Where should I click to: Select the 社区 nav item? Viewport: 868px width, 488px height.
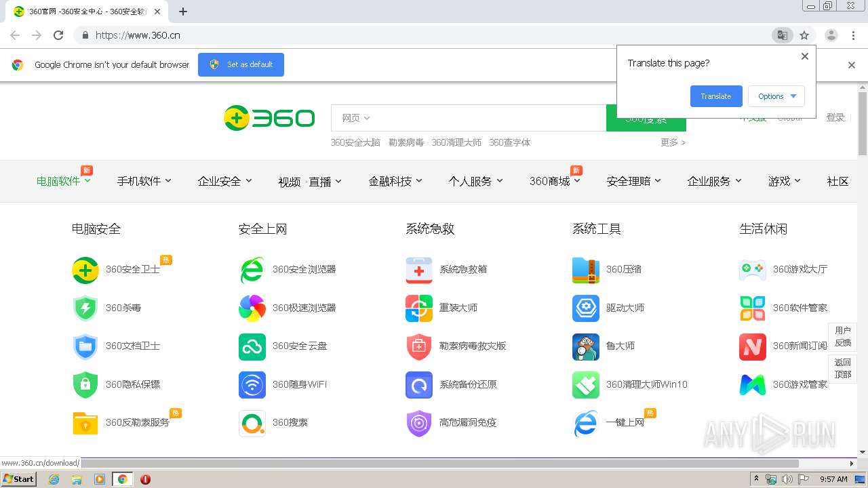[837, 181]
